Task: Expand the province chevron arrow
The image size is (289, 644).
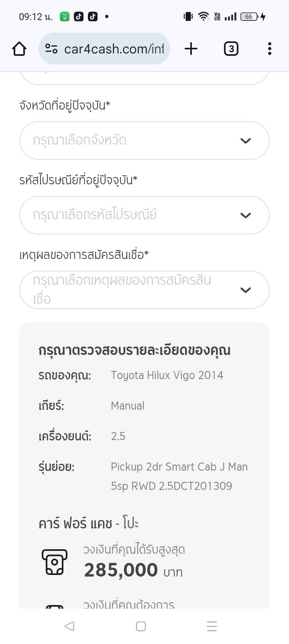Action: point(245,141)
